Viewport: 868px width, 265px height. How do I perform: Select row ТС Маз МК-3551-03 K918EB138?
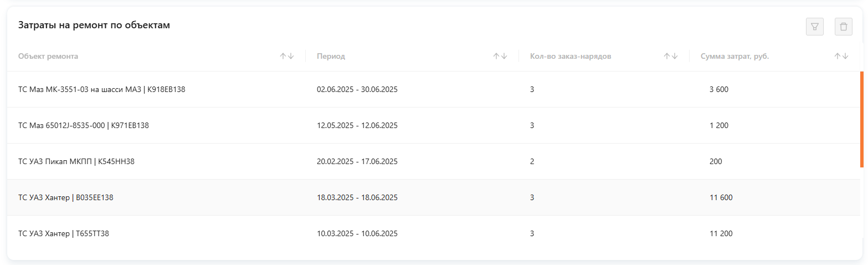point(101,89)
